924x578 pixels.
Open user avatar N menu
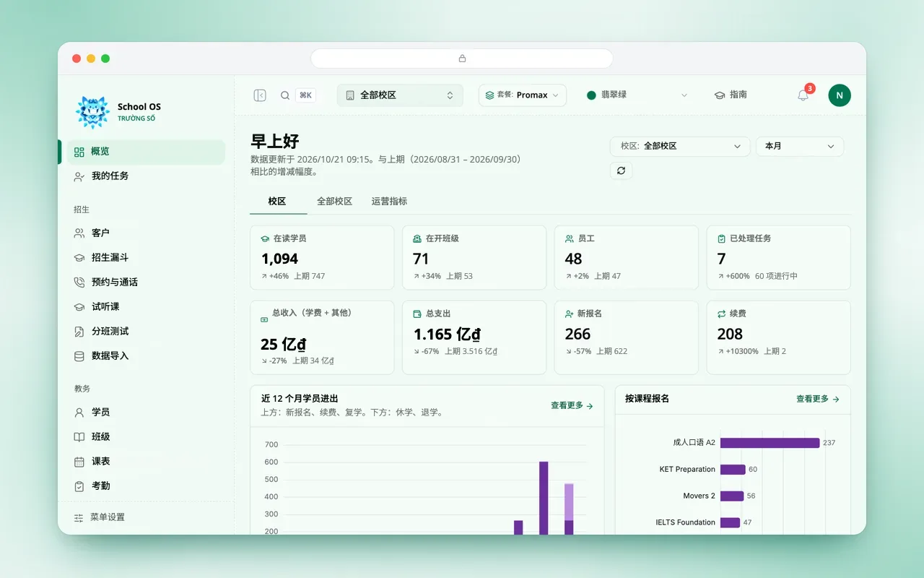pos(840,95)
